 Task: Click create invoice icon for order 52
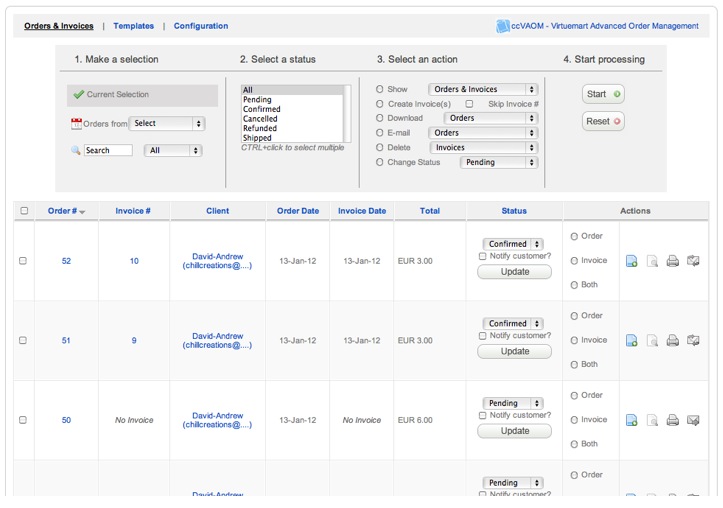click(x=631, y=261)
